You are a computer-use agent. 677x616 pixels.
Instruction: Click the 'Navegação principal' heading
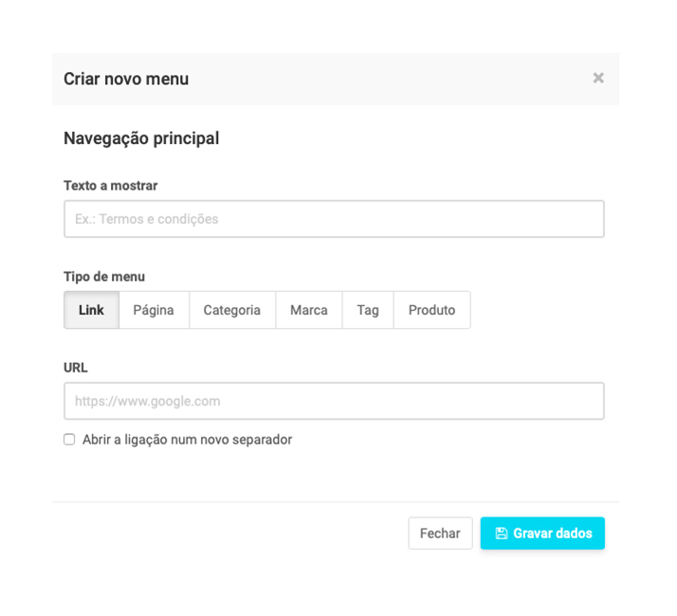tap(141, 138)
